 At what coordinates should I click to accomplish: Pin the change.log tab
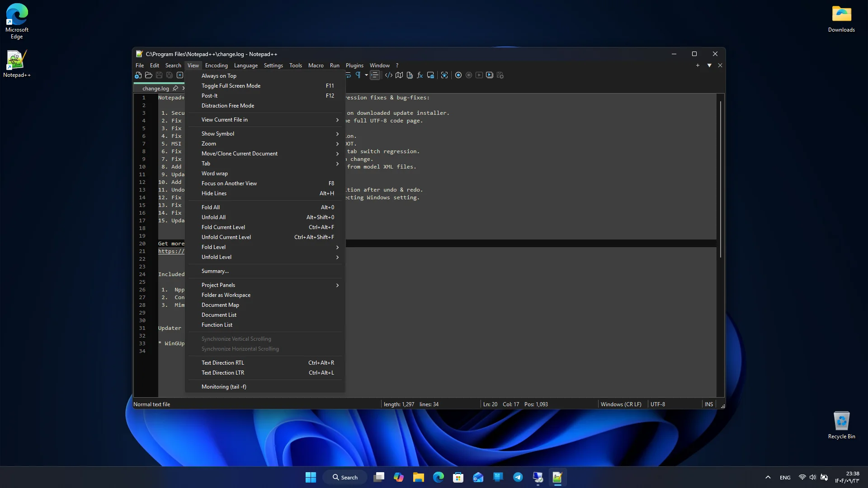pyautogui.click(x=175, y=88)
